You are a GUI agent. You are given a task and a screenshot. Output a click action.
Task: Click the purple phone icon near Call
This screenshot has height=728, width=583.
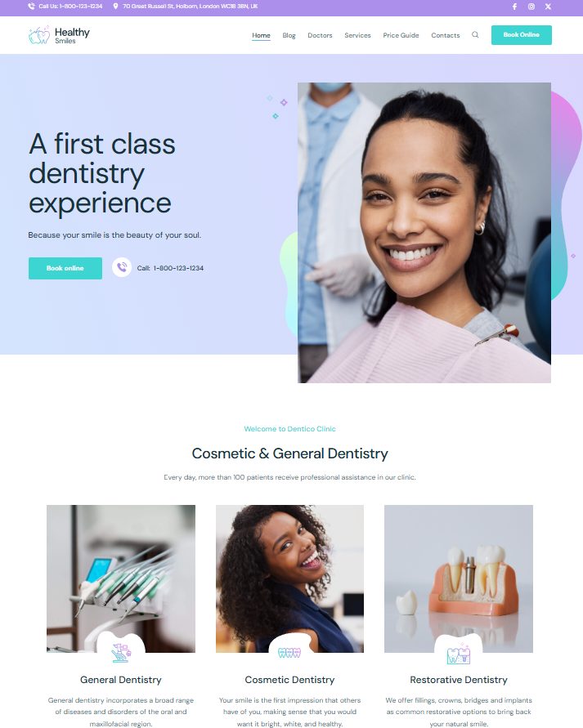(122, 267)
